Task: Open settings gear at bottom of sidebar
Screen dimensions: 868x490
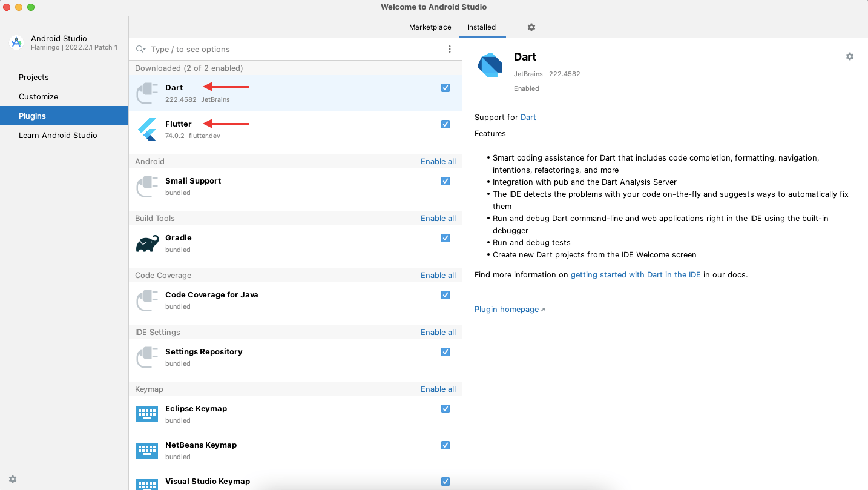Action: click(13, 478)
